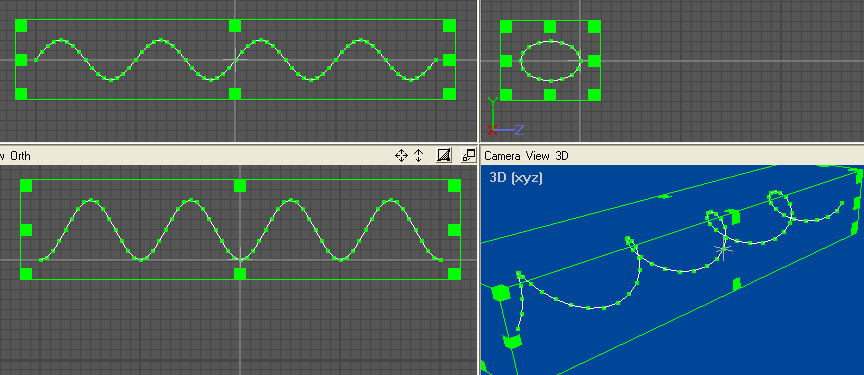864x375 pixels.
Task: Click the 3D (xyz) viewport label
Action: 516,177
